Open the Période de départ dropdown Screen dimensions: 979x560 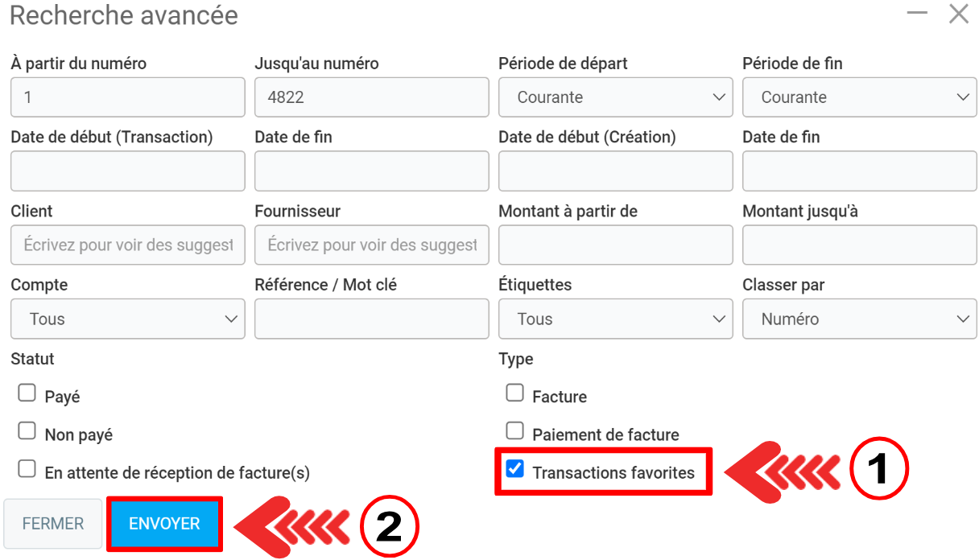pos(615,97)
